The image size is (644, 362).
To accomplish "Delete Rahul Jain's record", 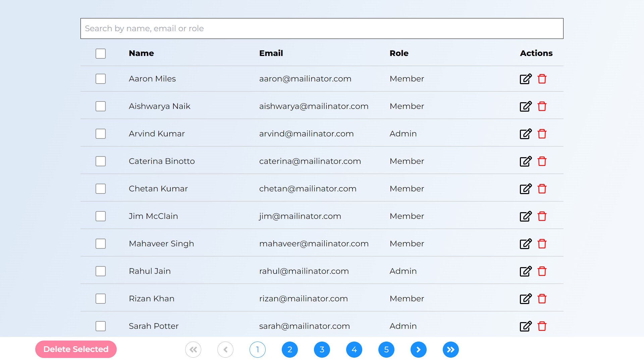I will [x=542, y=271].
